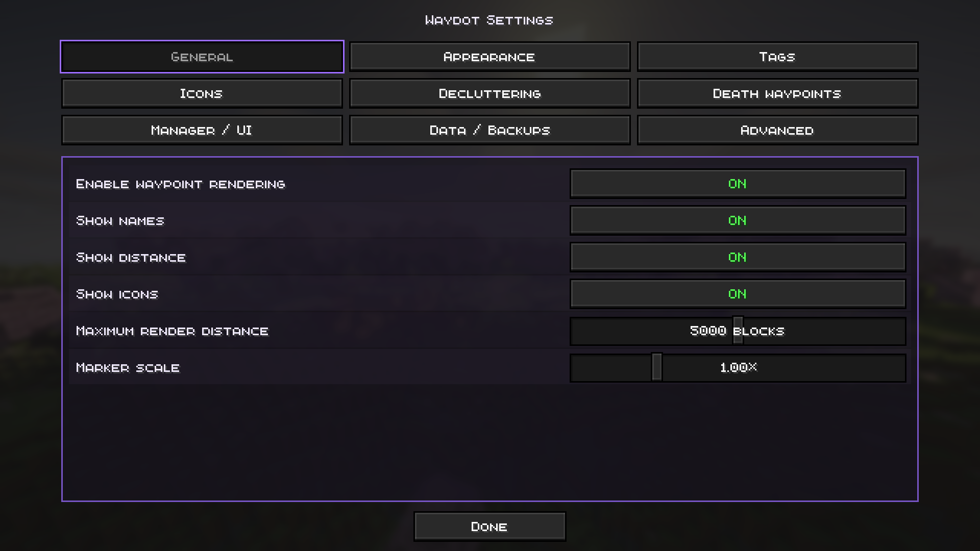Screen dimensions: 980x551
Task: Go to Death Waypoints tab
Action: point(777,93)
